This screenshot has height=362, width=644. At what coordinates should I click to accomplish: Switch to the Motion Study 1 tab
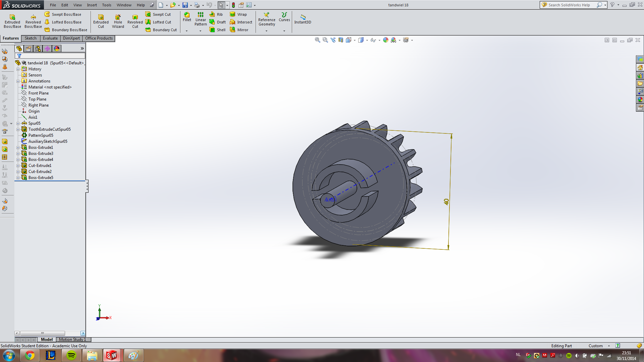click(72, 340)
